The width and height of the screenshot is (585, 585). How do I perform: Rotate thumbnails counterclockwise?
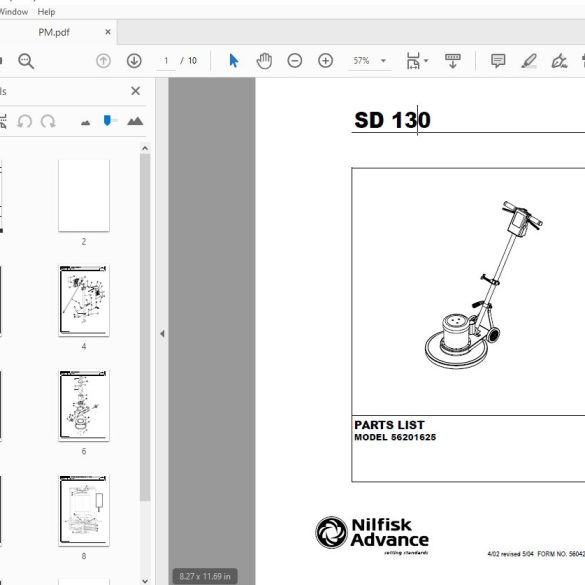click(x=25, y=121)
